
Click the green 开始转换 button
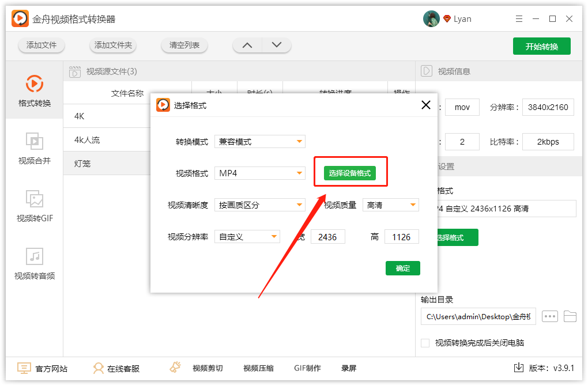(541, 46)
